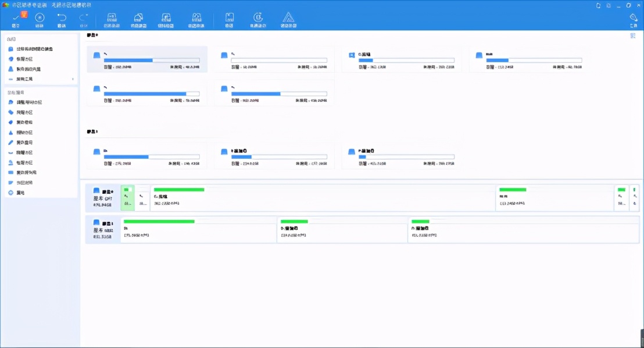Select the first sidebar item with the disk icon
644x348 pixels.
pyautogui.click(x=41, y=49)
